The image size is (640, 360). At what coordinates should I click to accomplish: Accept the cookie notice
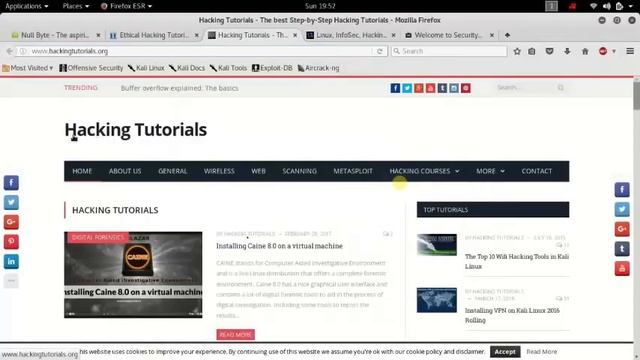[x=505, y=352]
